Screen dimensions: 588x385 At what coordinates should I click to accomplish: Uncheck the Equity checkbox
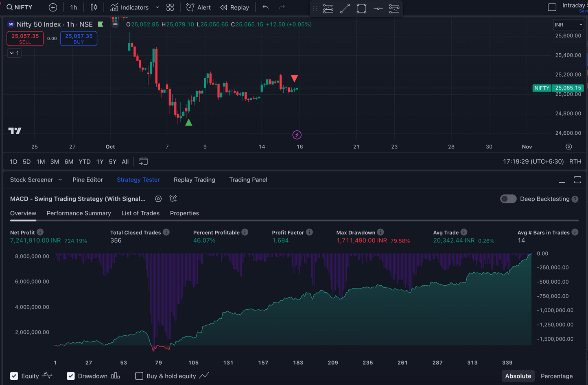point(14,376)
